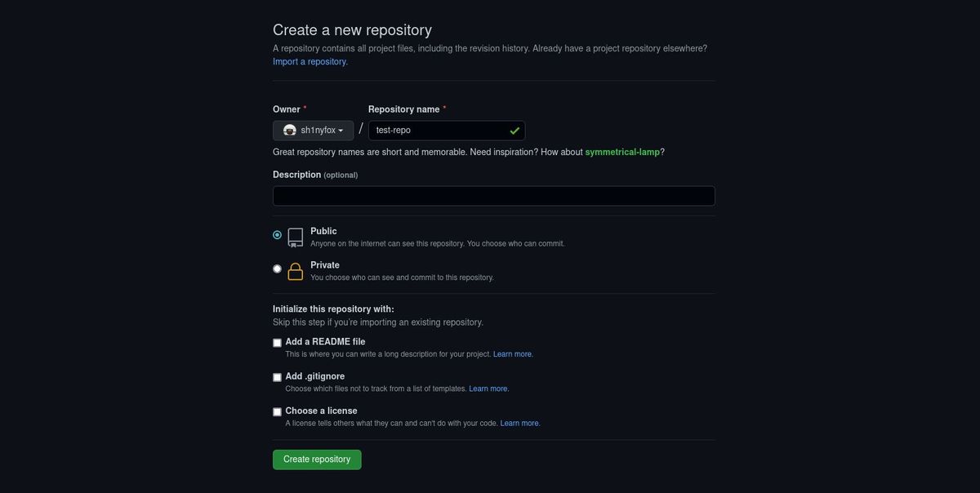Click Learn more beside README description
980x493 pixels.
pos(512,353)
